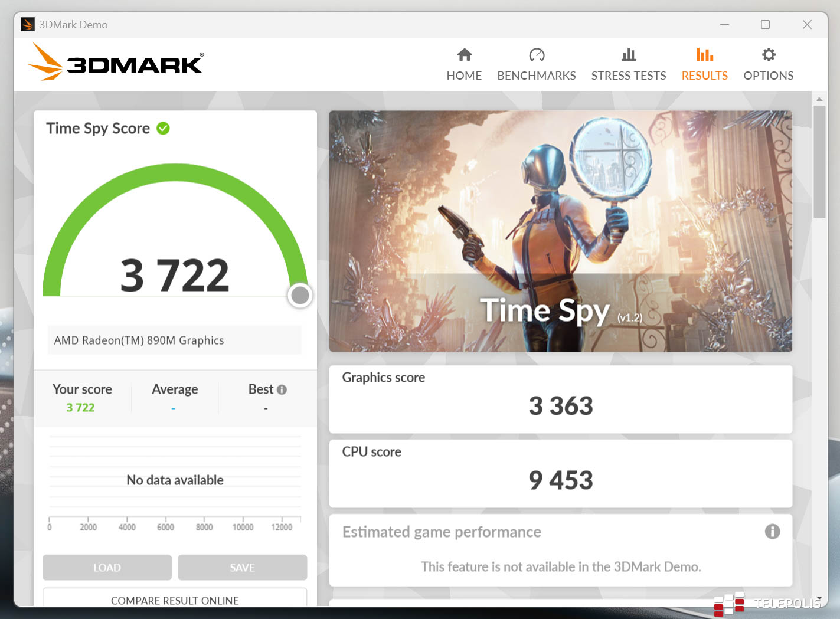Click COMPARE RESULT ONLINE button
This screenshot has height=619, width=840.
coord(175,599)
